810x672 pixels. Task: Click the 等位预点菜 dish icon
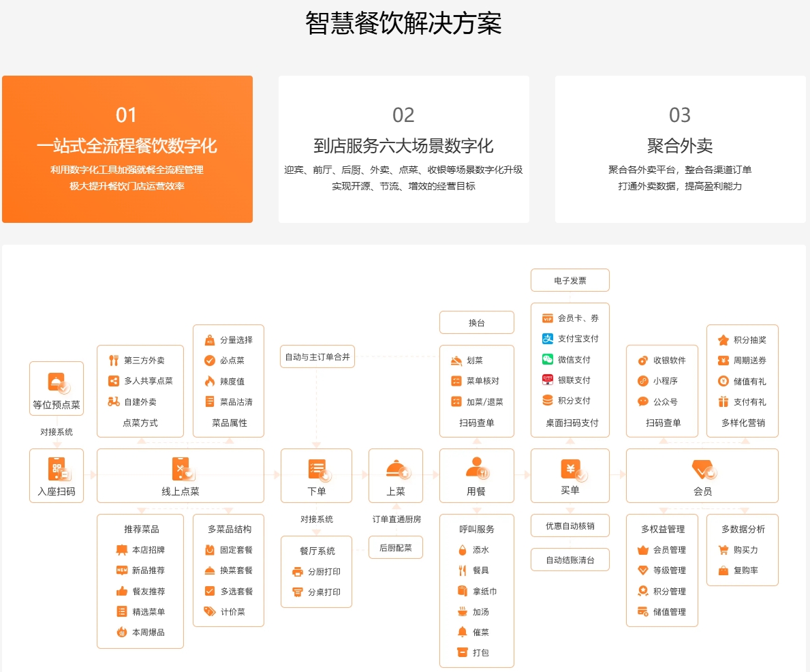pyautogui.click(x=57, y=382)
